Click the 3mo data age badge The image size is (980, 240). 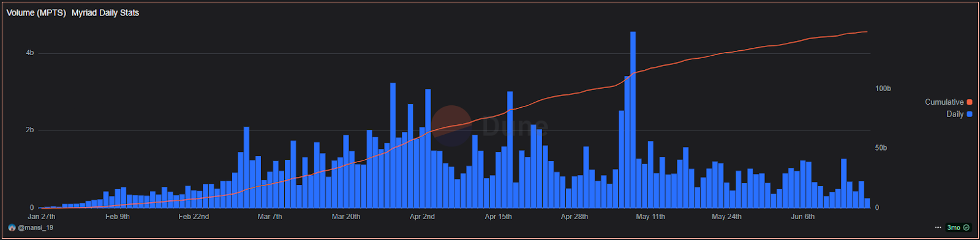tap(954, 228)
